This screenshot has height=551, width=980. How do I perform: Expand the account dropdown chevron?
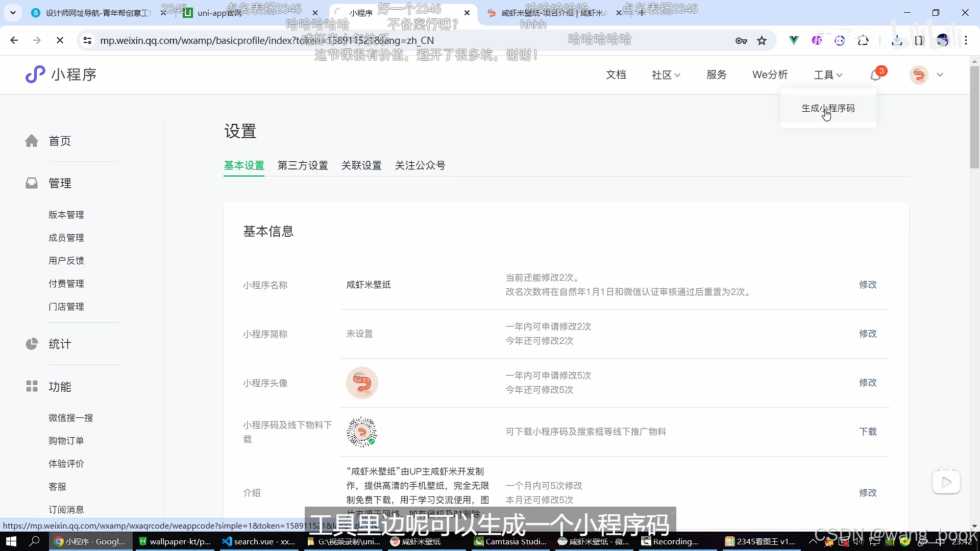[x=940, y=75]
